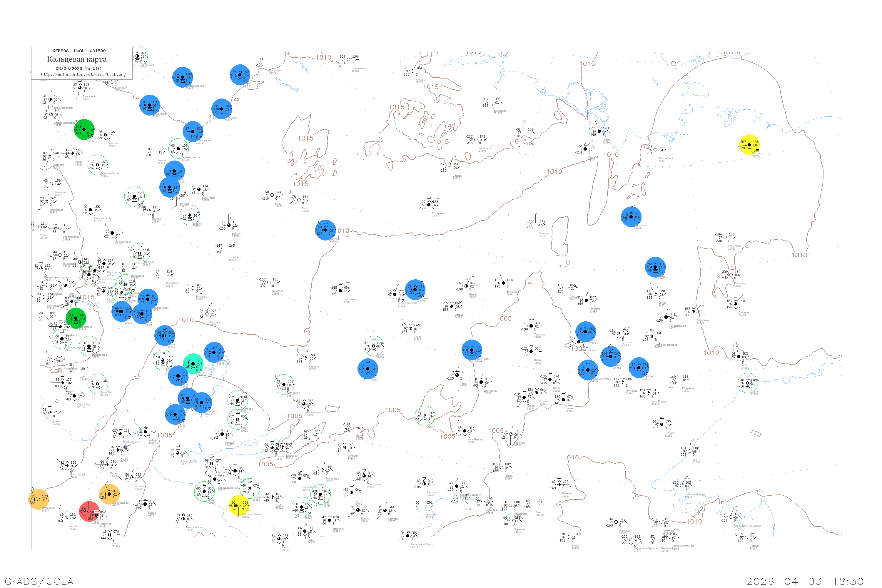This screenshot has width=882, height=588.
Task: Click the 2026-04-03-18:30 timestamp
Action: [x=805, y=581]
